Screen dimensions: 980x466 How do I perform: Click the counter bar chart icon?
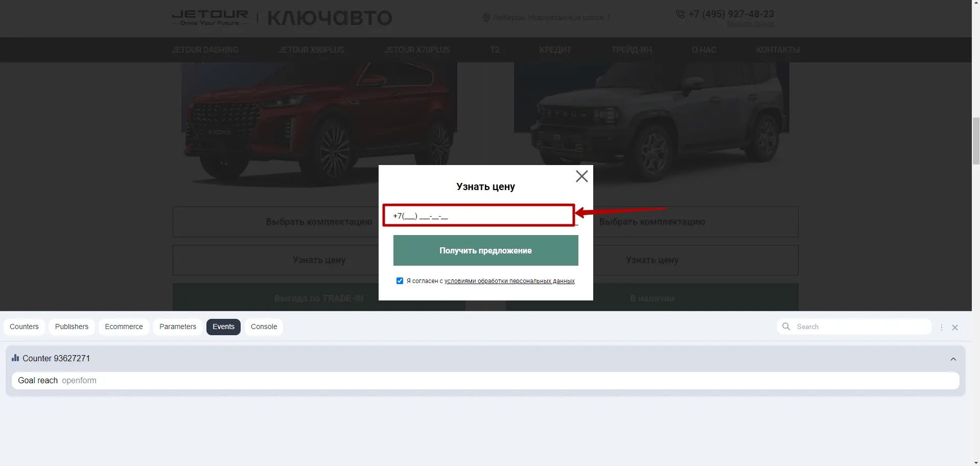(15, 358)
